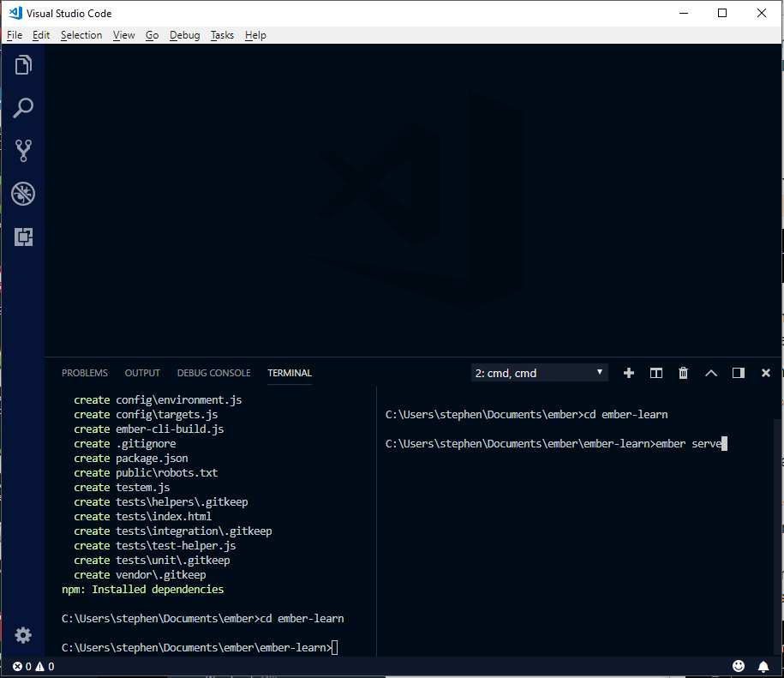Maximize panel size with up chevron
This screenshot has height=678, width=784.
coord(711,373)
